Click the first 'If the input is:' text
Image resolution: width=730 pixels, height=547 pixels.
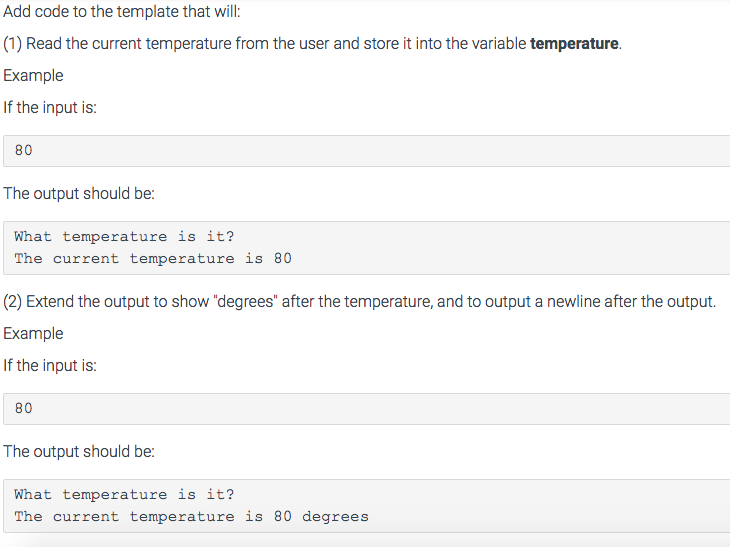point(50,108)
